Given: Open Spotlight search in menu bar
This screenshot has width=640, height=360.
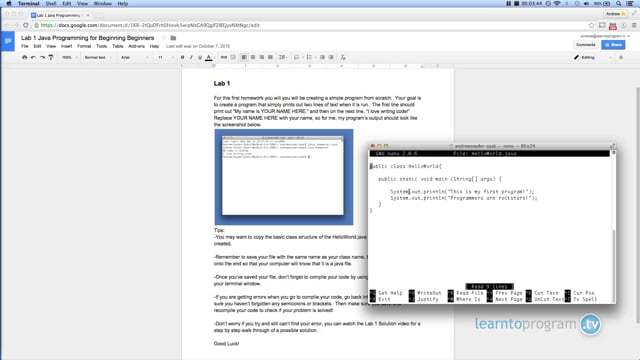Looking at the screenshot, I should click(619, 4).
